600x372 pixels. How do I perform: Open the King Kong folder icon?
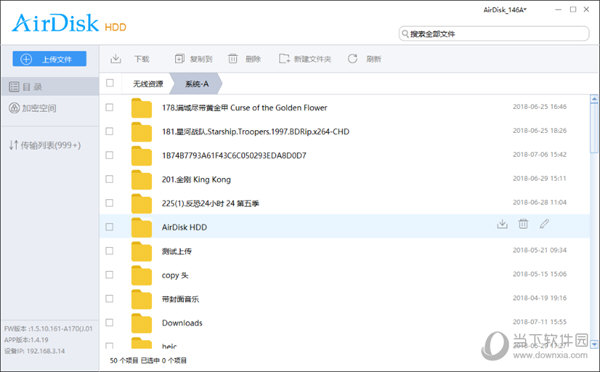pos(142,180)
